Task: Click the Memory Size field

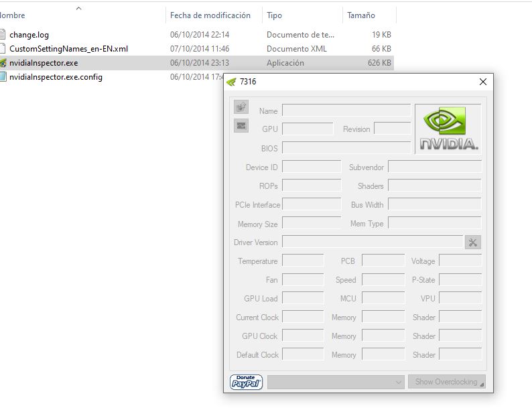Action: (312, 223)
